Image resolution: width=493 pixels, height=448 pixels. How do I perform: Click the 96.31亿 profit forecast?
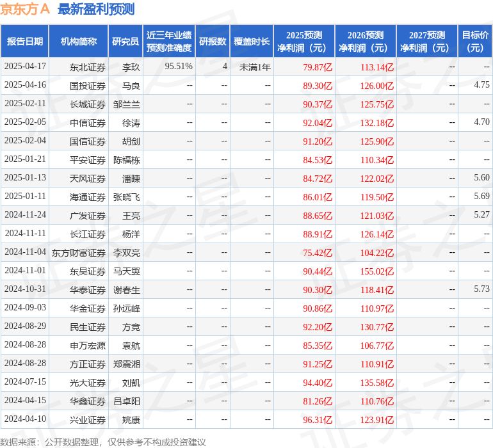(318, 420)
